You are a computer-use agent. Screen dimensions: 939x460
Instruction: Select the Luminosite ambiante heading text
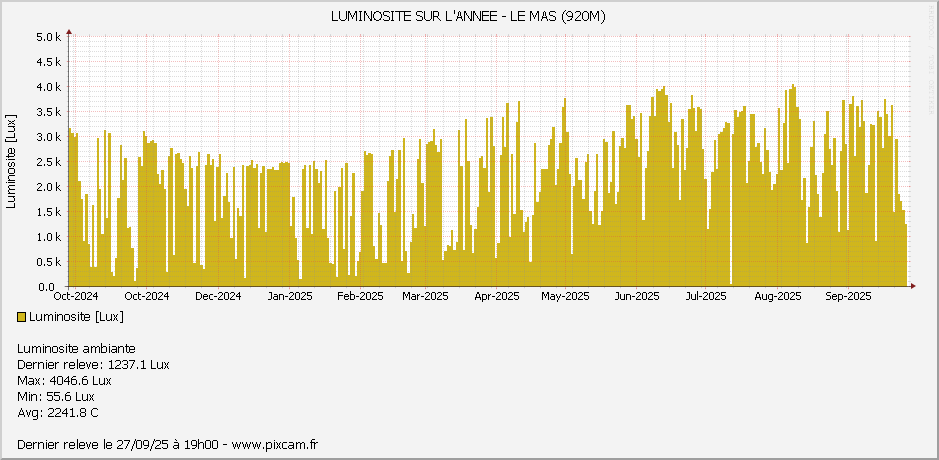tap(75, 348)
